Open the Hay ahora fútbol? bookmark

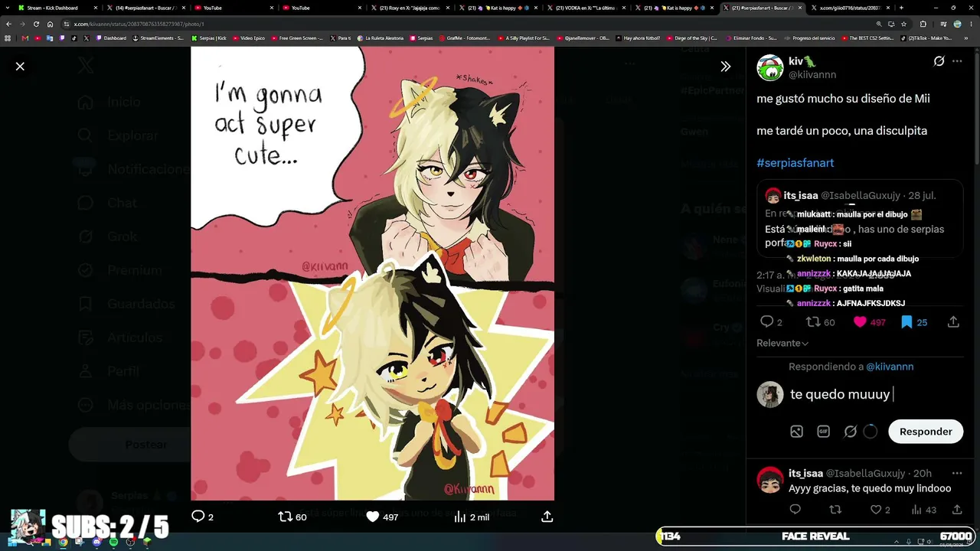click(638, 37)
